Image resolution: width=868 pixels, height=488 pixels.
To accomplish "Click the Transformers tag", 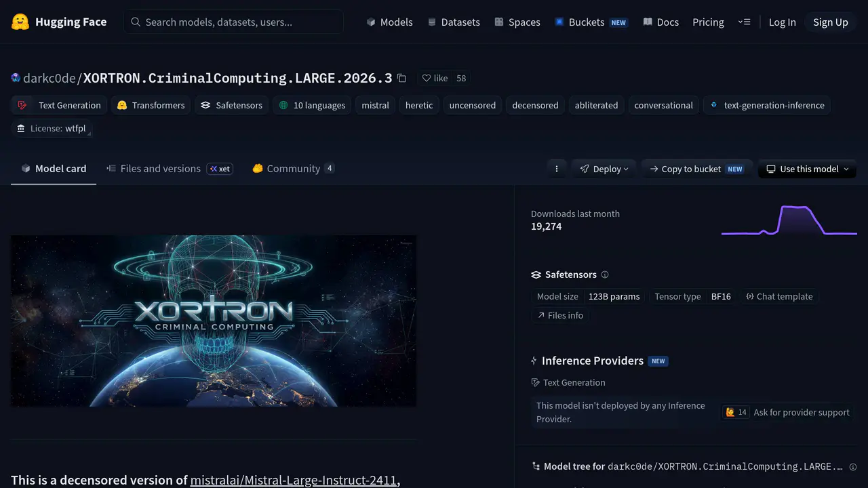I will point(151,105).
